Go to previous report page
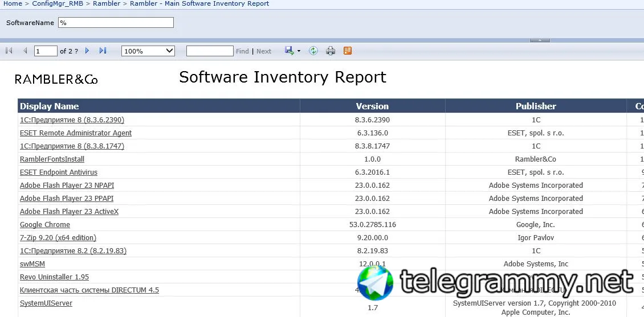 26,51
